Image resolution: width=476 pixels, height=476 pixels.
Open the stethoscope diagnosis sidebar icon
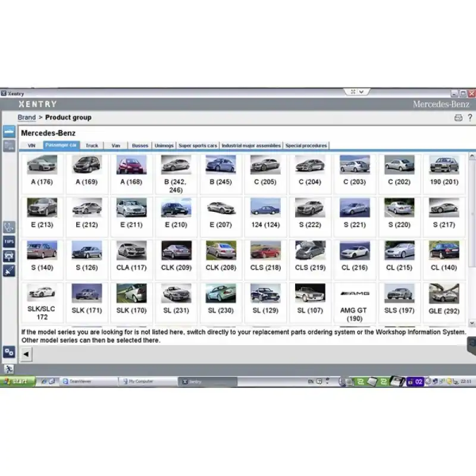(x=9, y=227)
